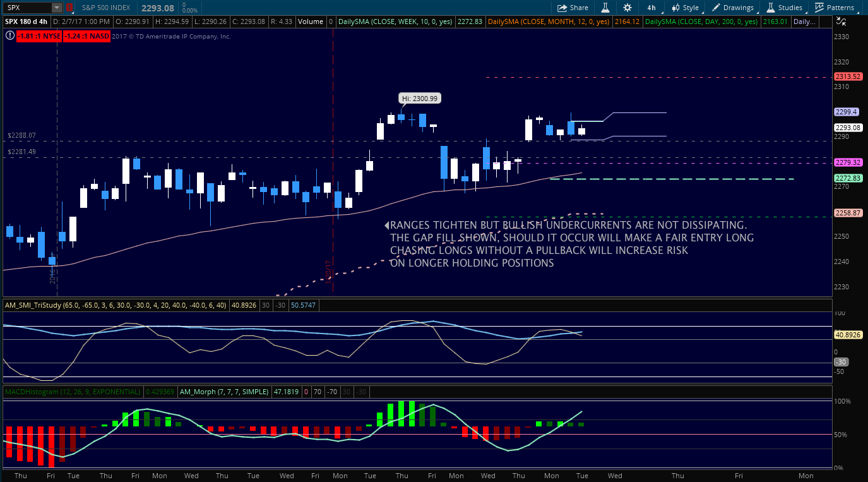Click the red 2313.52 price axis label

point(848,76)
